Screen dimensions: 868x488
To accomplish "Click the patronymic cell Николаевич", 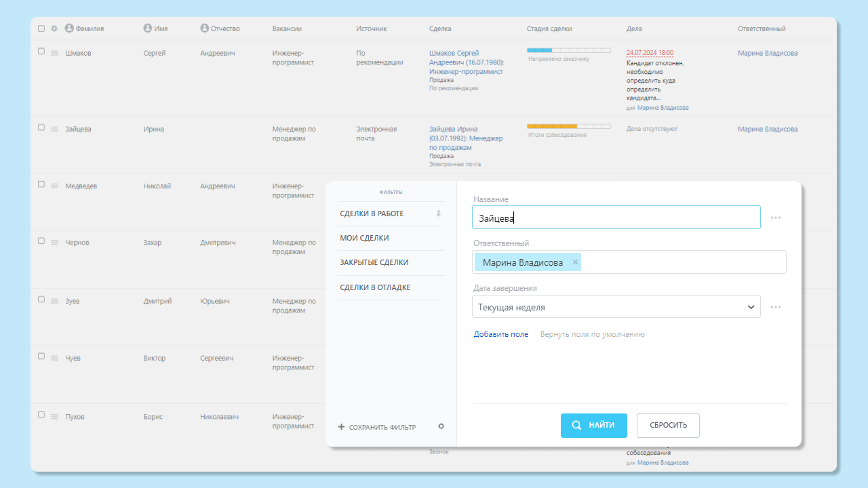I will 219,416.
